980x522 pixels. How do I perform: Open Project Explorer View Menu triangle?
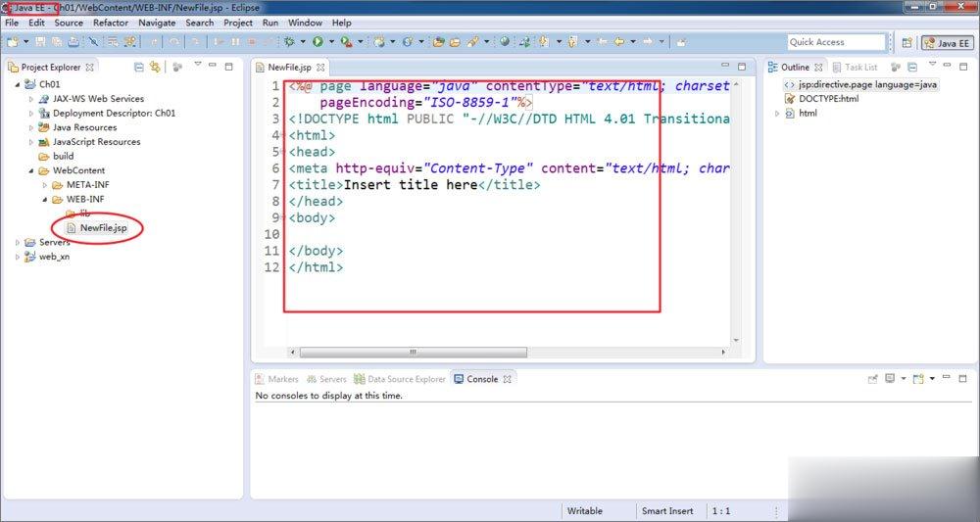pos(198,65)
